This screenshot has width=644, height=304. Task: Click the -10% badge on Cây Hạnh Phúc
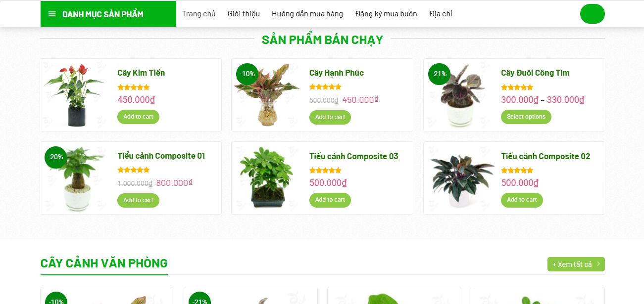247,74
